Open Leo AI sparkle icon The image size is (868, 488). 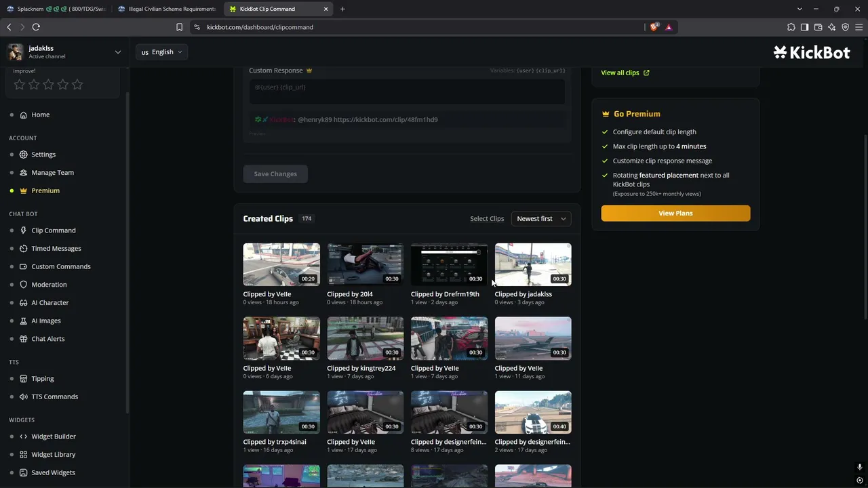click(831, 27)
